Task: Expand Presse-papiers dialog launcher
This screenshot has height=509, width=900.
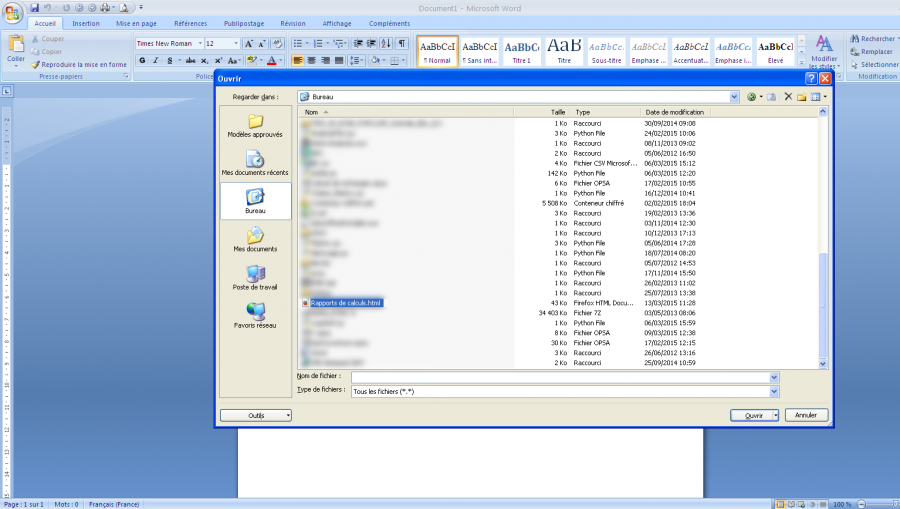Action: click(126, 76)
